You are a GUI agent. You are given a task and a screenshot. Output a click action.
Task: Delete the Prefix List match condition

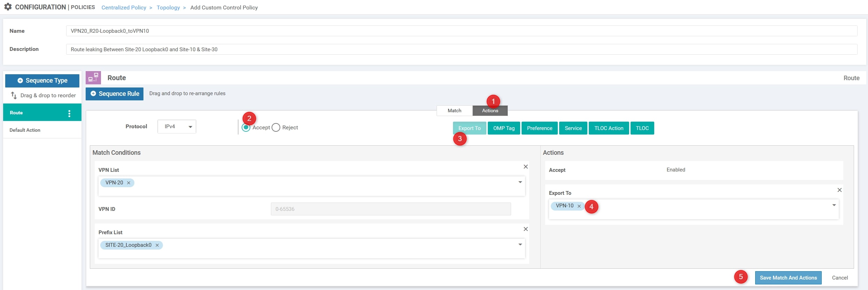(525, 229)
